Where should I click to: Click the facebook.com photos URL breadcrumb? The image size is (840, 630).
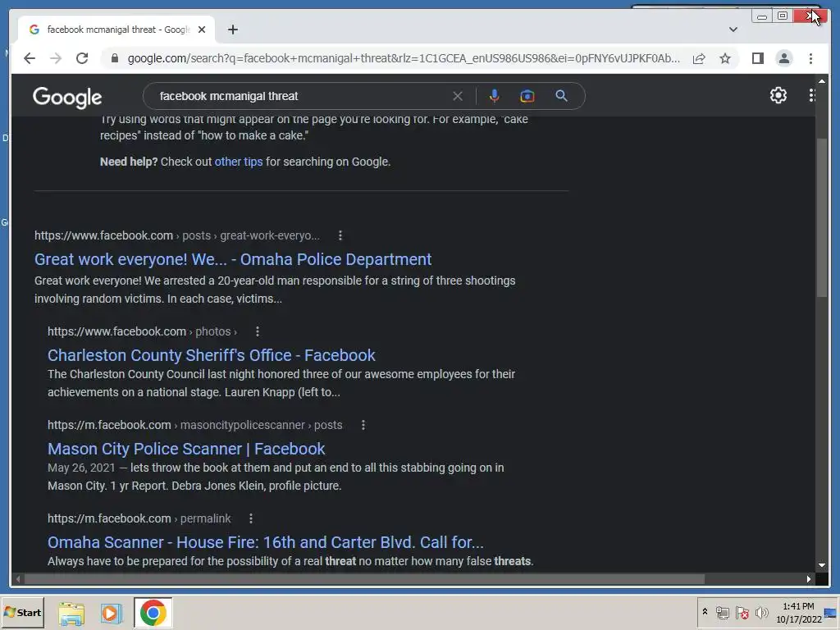(x=142, y=331)
